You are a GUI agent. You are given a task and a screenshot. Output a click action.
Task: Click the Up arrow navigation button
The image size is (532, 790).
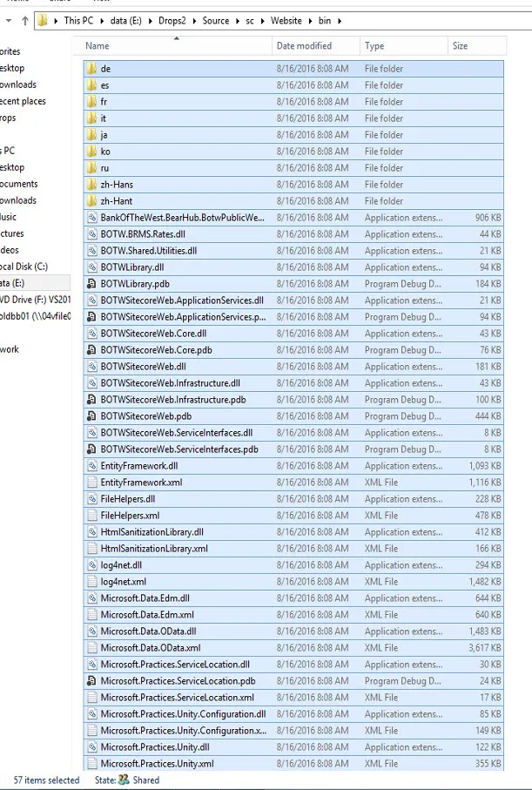pos(25,21)
